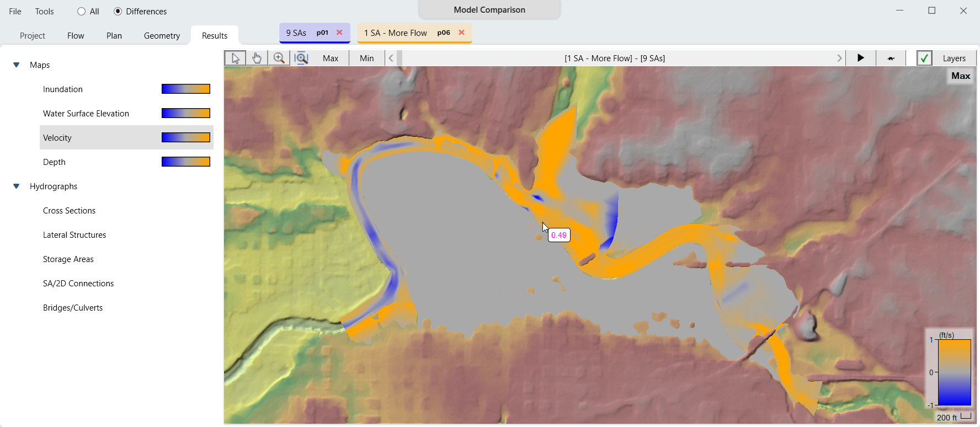Select the Differences radio button
This screenshot has height=427, width=980.
(x=118, y=12)
